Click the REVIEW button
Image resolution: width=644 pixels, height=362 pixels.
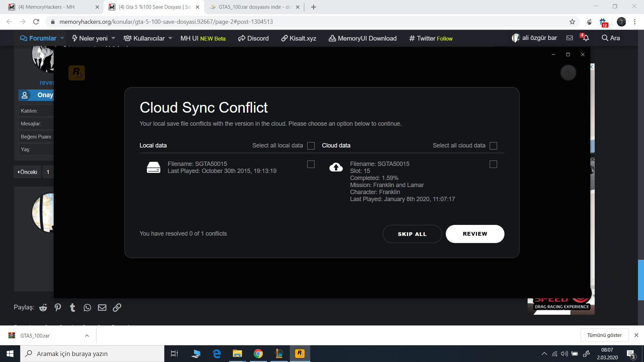[475, 234]
